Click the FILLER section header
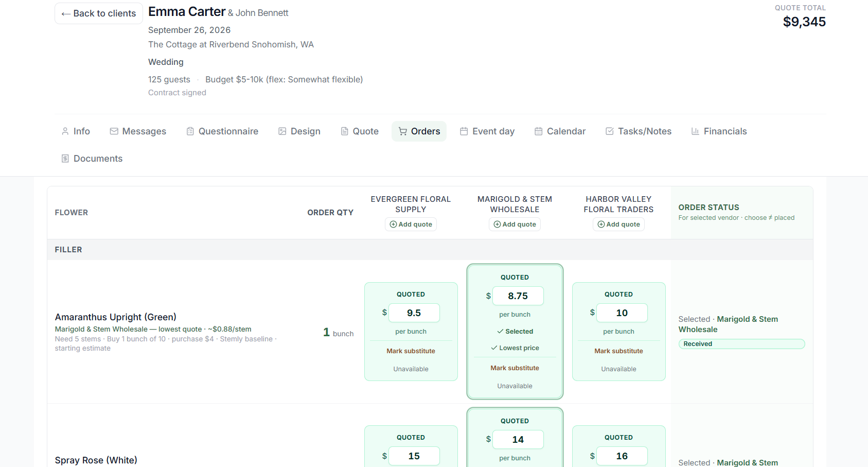Screen dimensions: 868x467 point(68,250)
